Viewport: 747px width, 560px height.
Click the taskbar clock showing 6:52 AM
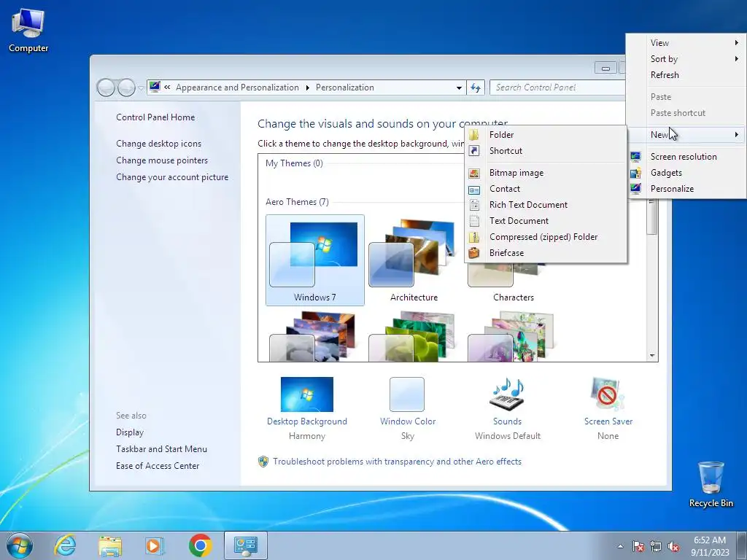tap(710, 545)
